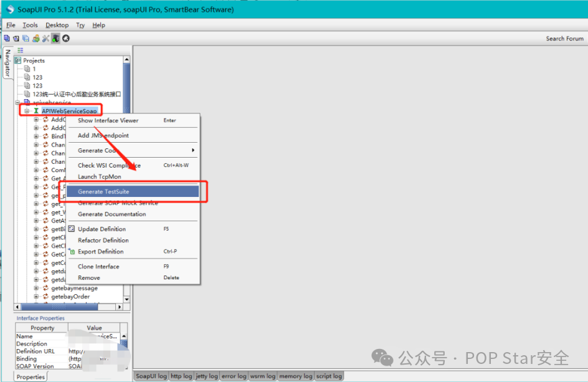
Task: Select the project named 1
Action: [x=34, y=69]
